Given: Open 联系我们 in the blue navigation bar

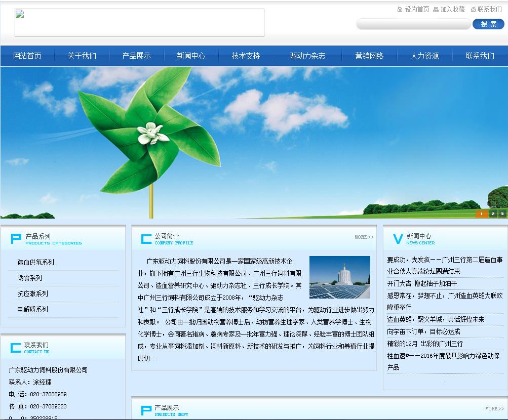Looking at the screenshot, I should (x=480, y=56).
